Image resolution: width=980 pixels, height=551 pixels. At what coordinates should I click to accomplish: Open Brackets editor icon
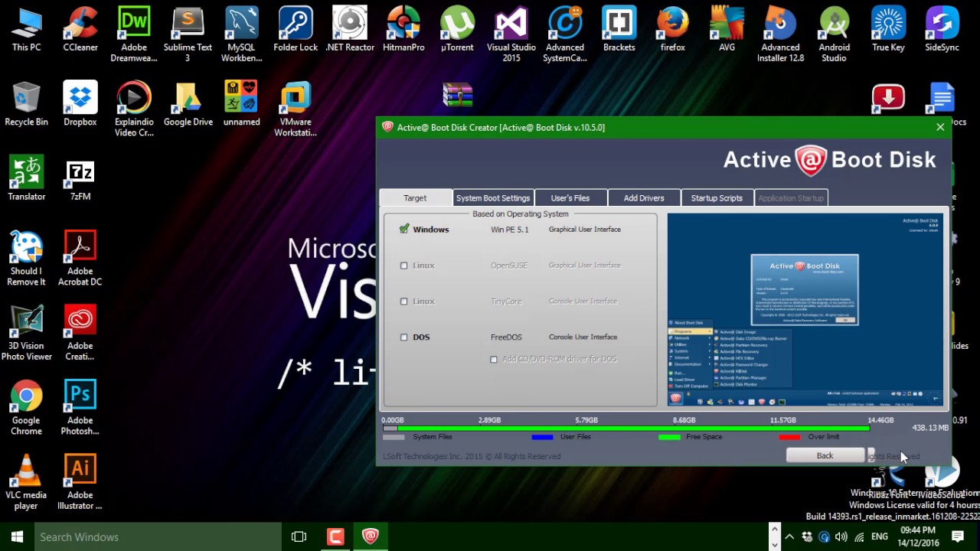coord(619,31)
